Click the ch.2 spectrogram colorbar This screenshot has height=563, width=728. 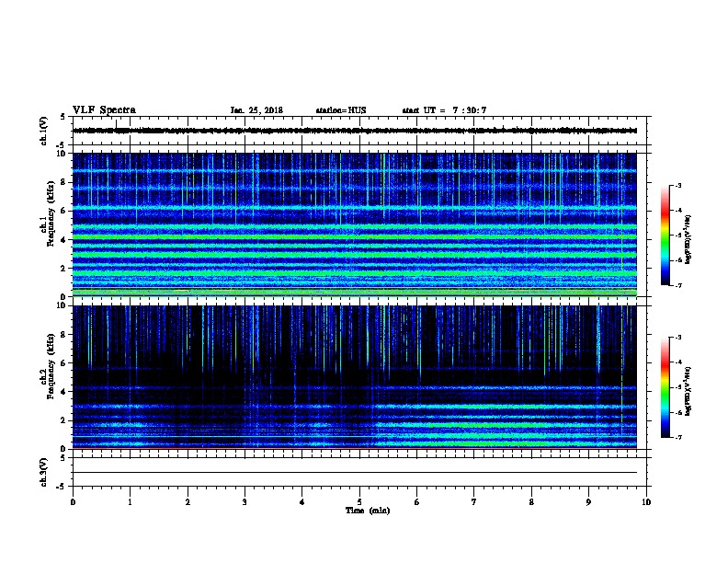click(x=665, y=387)
